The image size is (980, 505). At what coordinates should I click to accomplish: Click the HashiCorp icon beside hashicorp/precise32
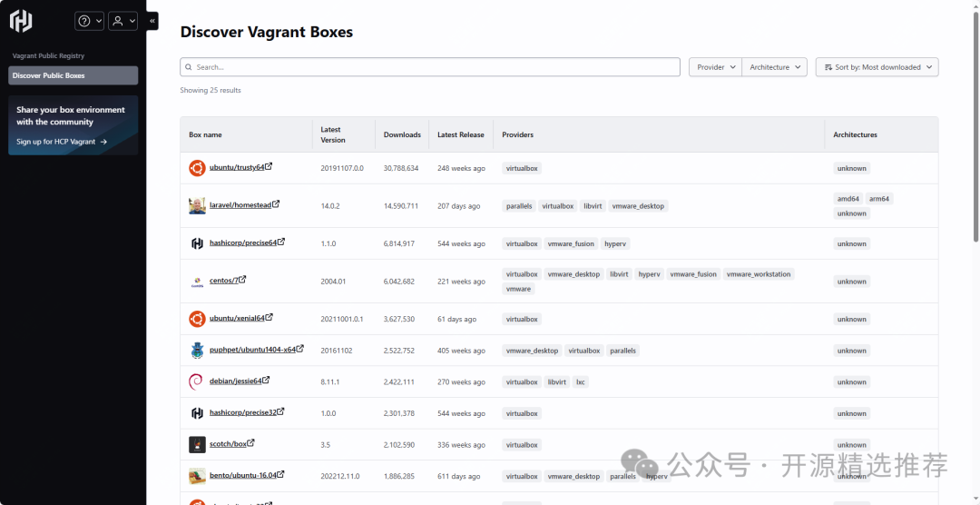(x=198, y=413)
